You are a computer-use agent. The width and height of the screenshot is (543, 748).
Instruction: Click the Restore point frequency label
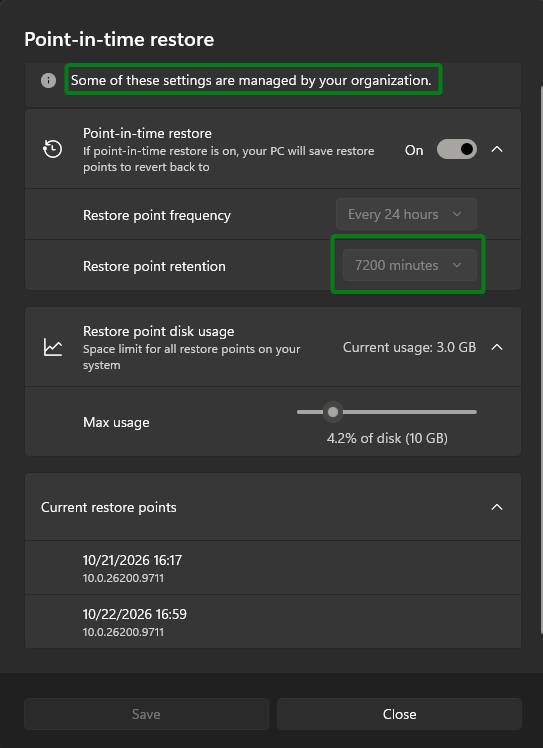(x=157, y=216)
